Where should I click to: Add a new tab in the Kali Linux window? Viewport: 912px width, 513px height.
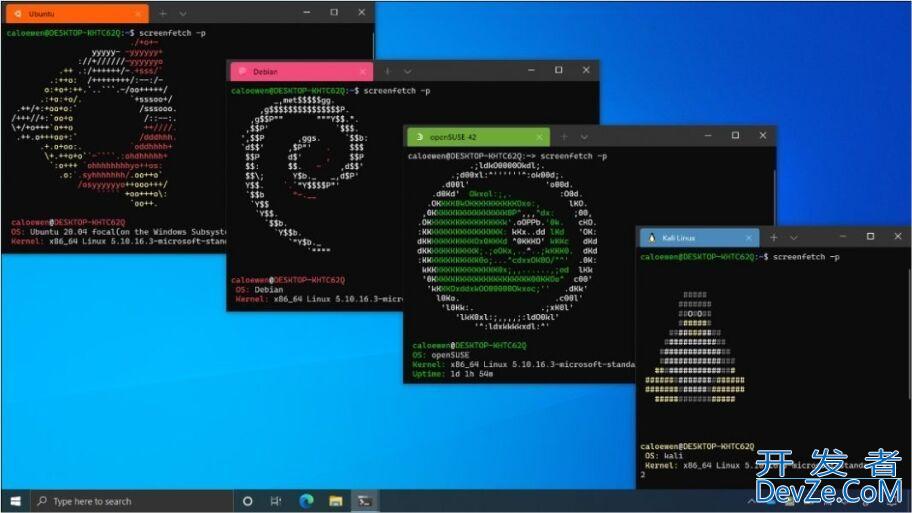click(774, 238)
